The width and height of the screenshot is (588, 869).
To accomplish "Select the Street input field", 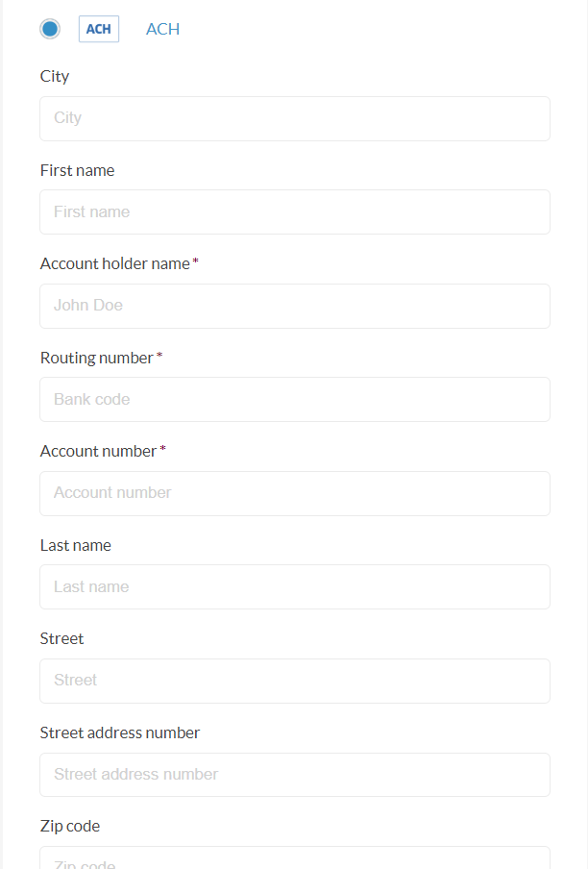I will (294, 681).
